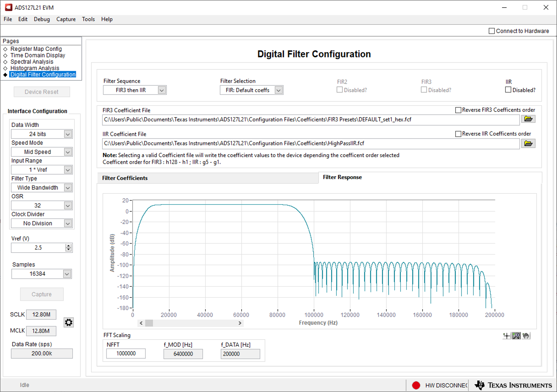
Task: Open the FIR3 coefficient file browse folder icon
Action: coord(528,119)
